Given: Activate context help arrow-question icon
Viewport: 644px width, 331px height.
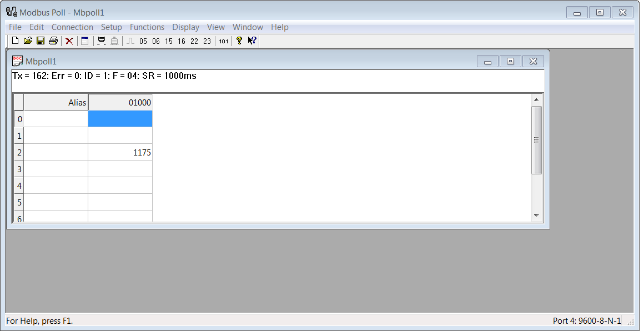Looking at the screenshot, I should (x=252, y=41).
